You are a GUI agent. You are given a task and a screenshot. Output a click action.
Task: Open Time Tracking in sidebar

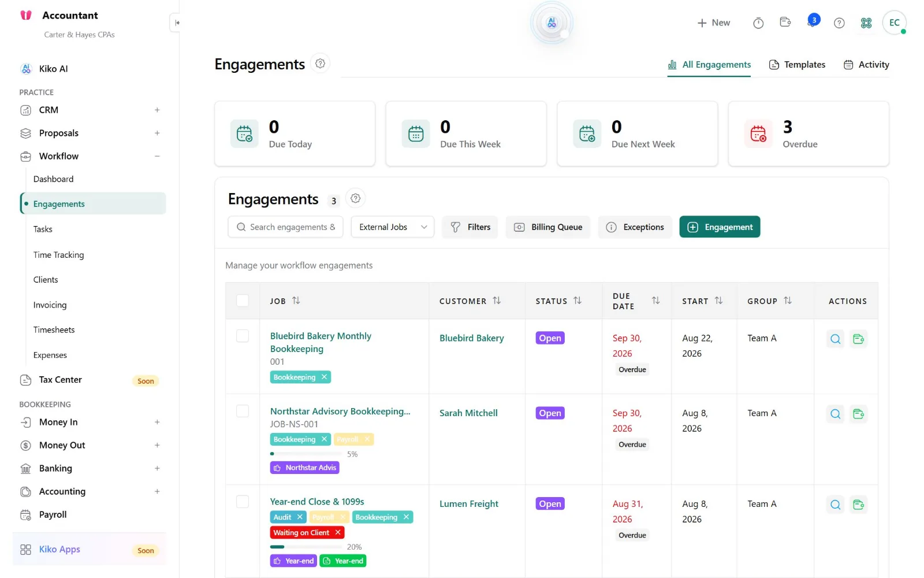coord(59,255)
